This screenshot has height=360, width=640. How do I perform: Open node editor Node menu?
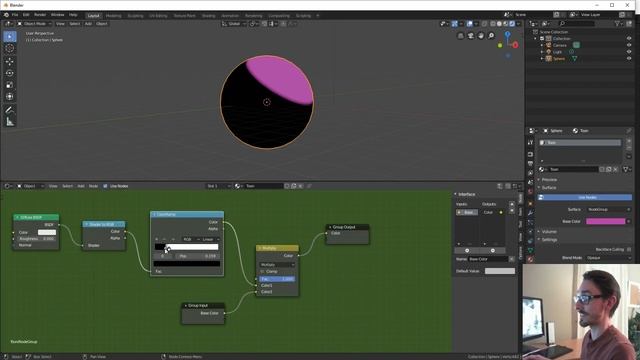tap(93, 186)
